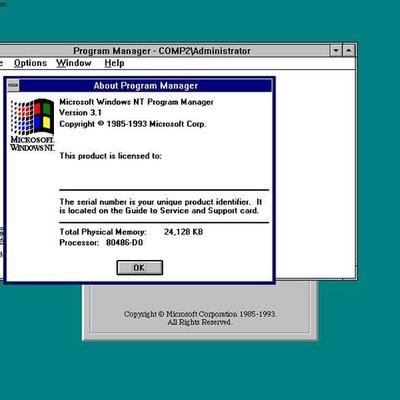Click the 'Total Physical Memory:' label

[103, 232]
